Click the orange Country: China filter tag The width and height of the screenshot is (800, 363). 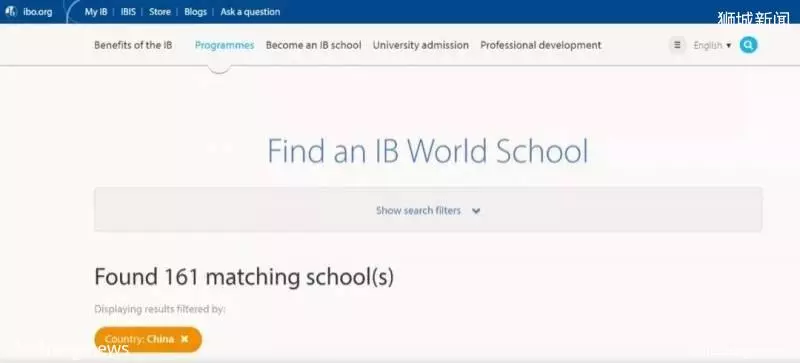[x=148, y=340]
